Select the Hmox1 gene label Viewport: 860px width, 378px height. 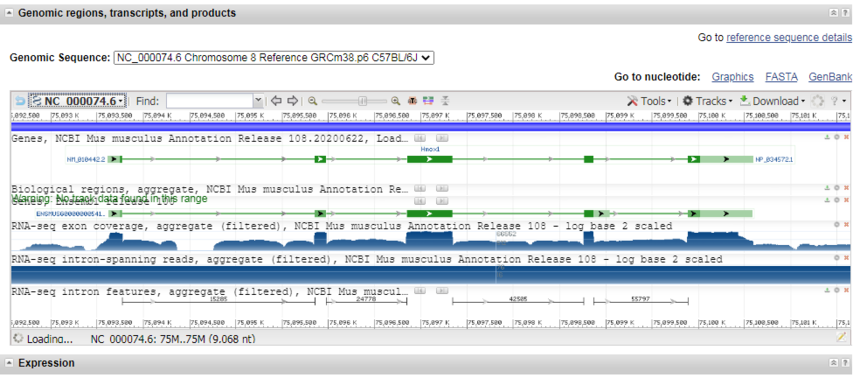coord(430,149)
